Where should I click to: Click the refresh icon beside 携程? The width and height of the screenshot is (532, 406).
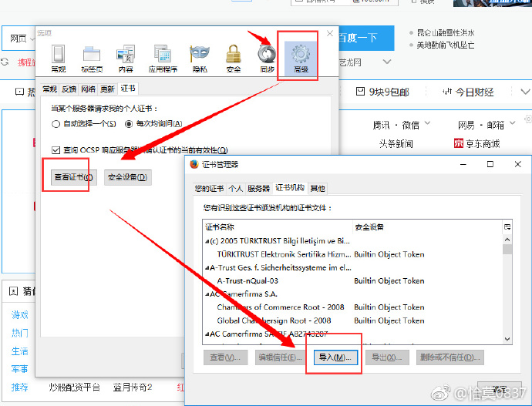click(x=5, y=62)
